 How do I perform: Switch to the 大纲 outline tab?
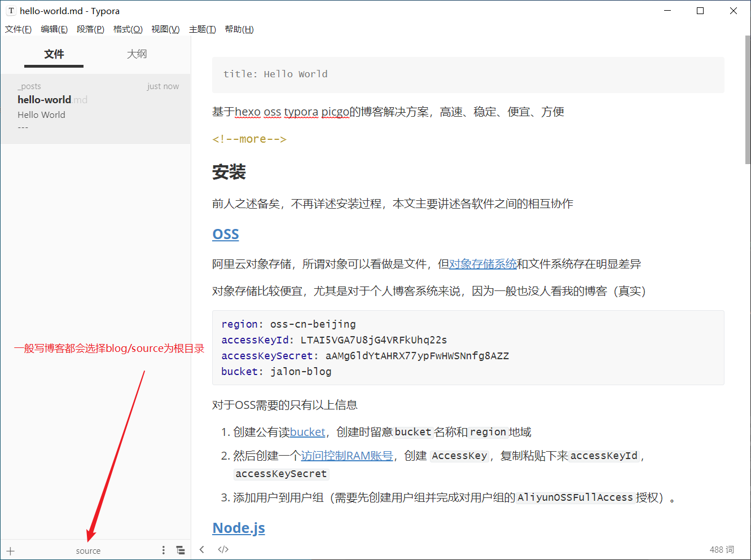(137, 54)
